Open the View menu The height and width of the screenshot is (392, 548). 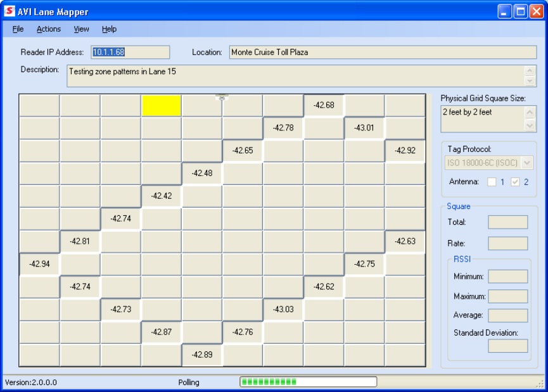point(81,29)
